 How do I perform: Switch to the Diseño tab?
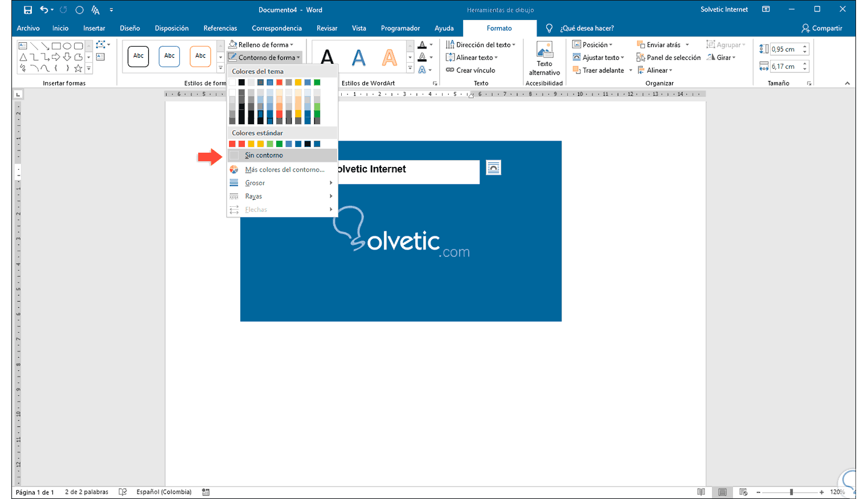pyautogui.click(x=130, y=28)
